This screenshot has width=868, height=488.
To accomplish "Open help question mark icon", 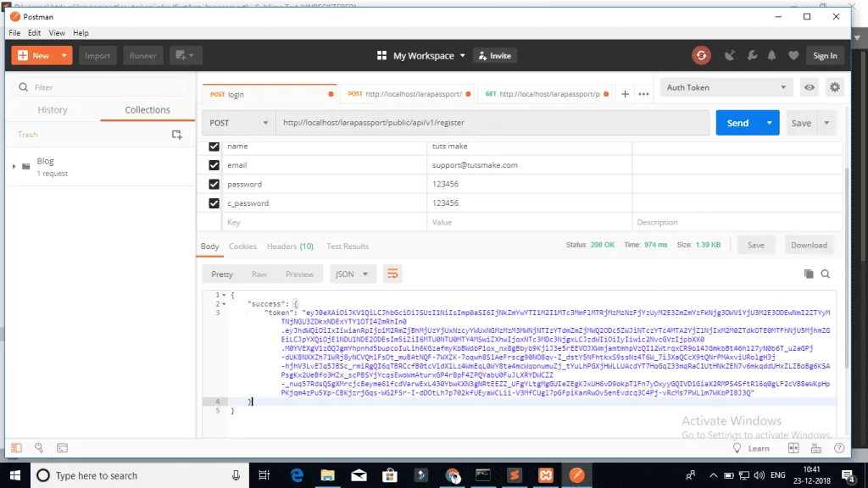I will click(x=839, y=448).
